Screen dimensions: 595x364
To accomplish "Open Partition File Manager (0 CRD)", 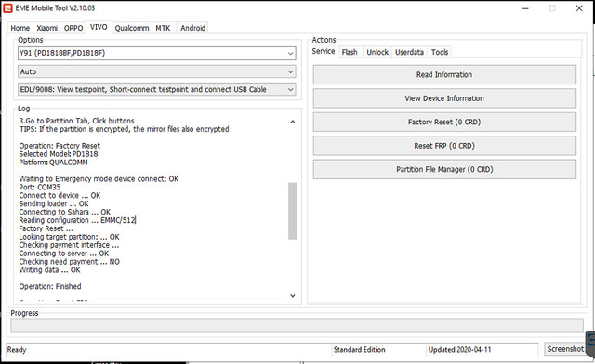I will tap(444, 170).
